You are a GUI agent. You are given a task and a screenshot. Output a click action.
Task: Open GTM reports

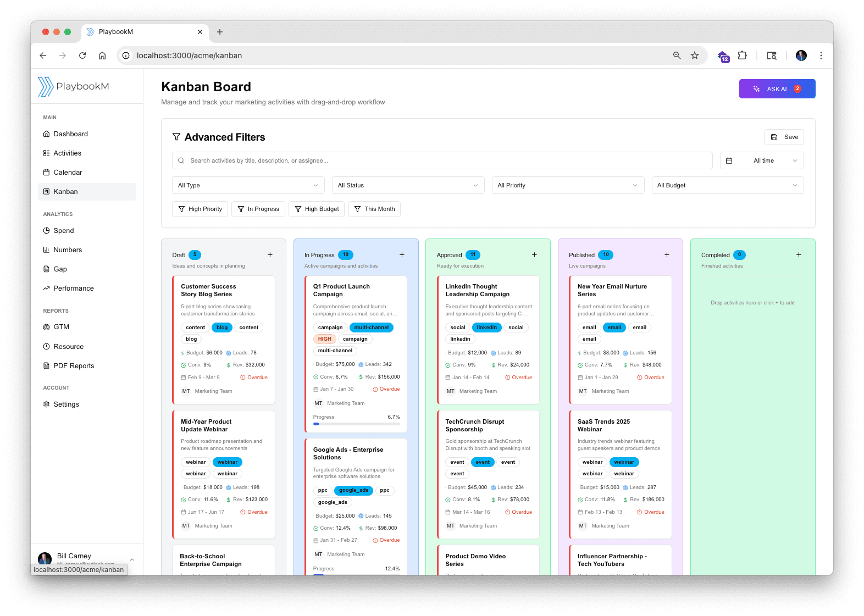(x=87, y=327)
